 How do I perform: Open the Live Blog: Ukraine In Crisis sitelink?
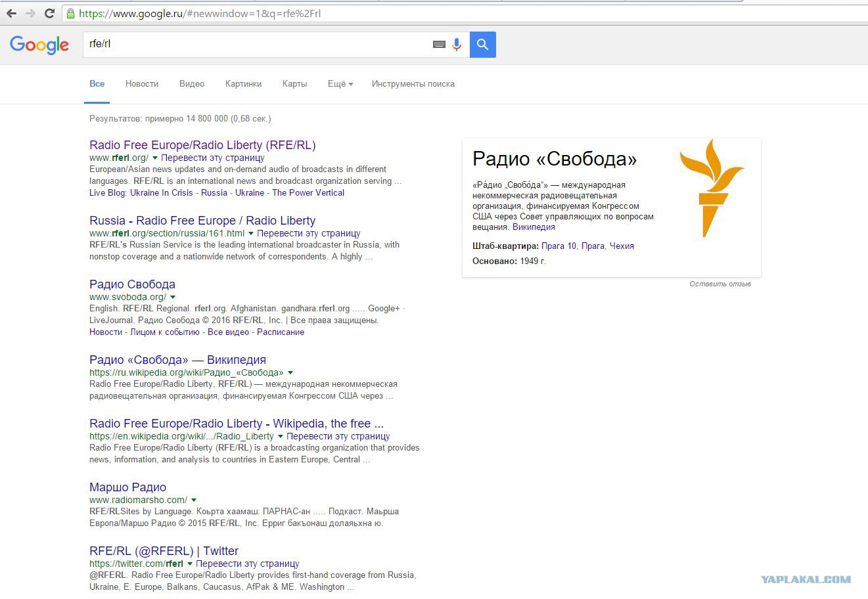coord(141,193)
